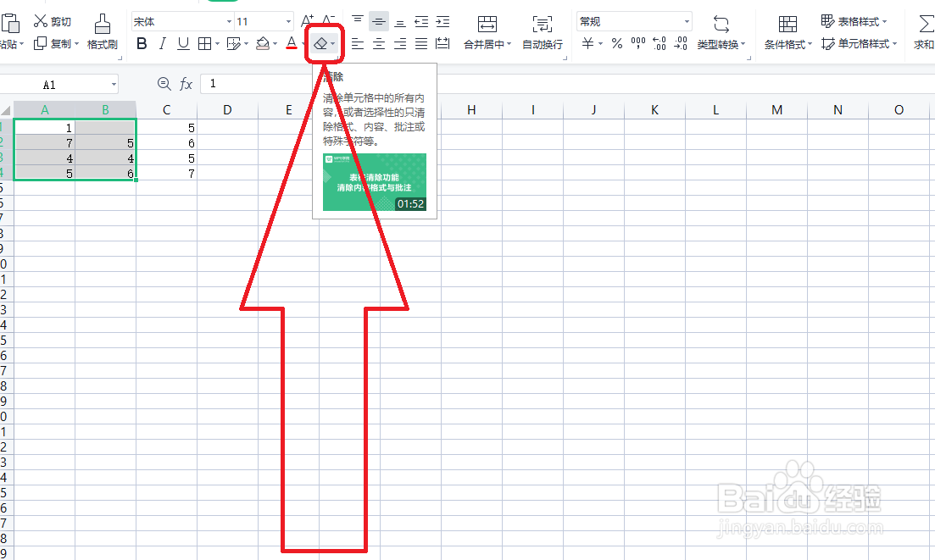Click cell C4 containing 7

coord(166,174)
